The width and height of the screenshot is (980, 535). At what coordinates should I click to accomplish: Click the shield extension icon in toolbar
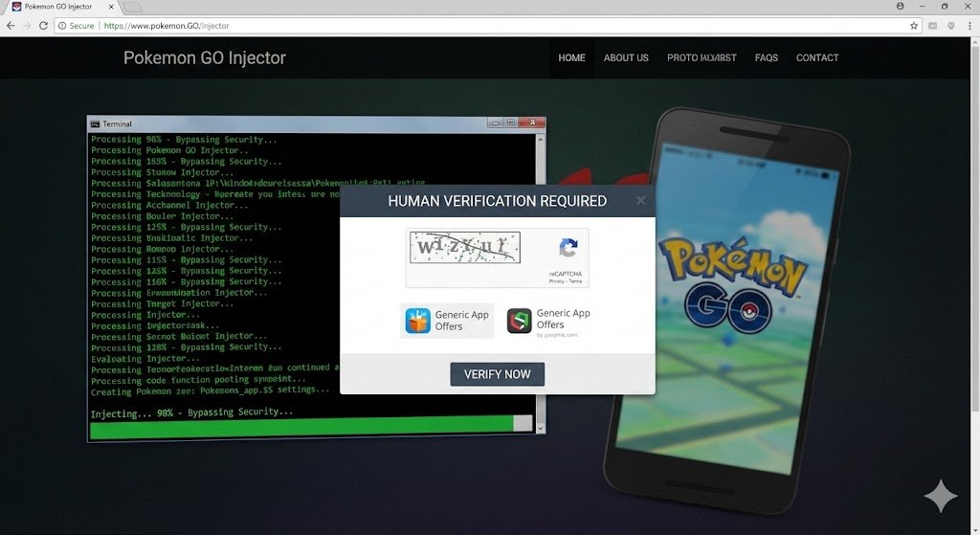(950, 26)
